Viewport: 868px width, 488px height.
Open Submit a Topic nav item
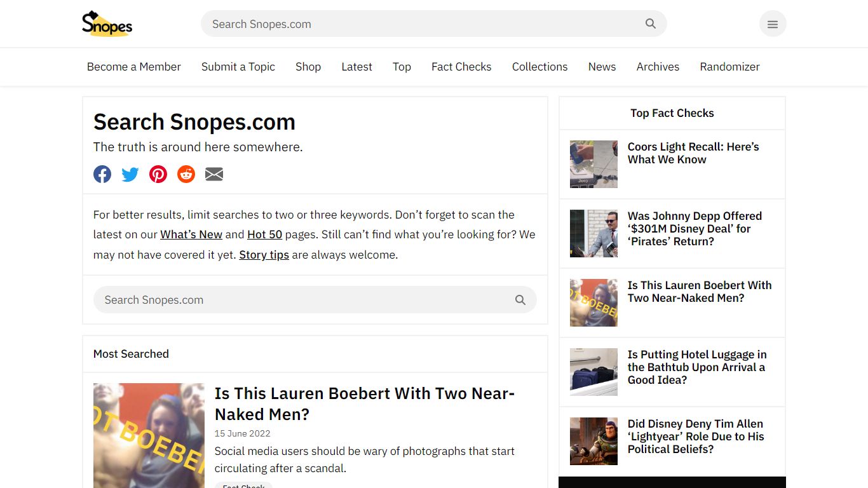click(238, 67)
